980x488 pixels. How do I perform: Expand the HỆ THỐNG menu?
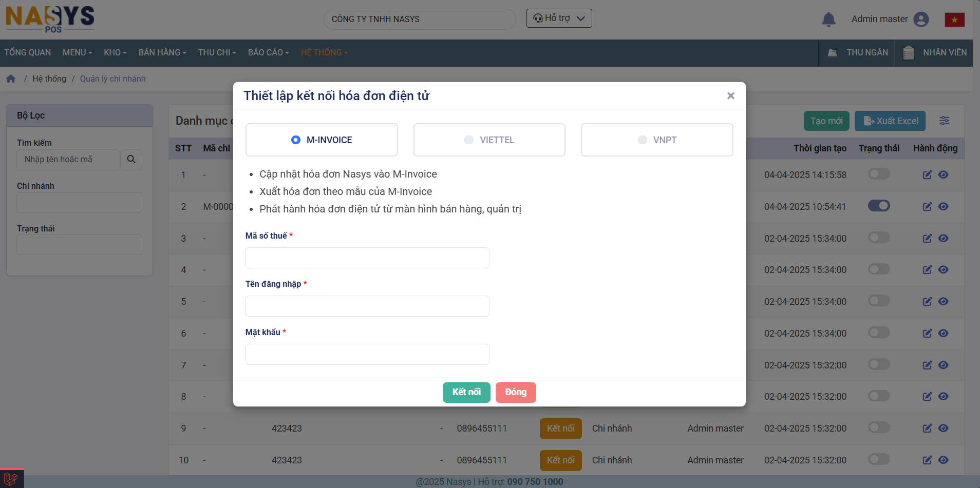pyautogui.click(x=325, y=52)
